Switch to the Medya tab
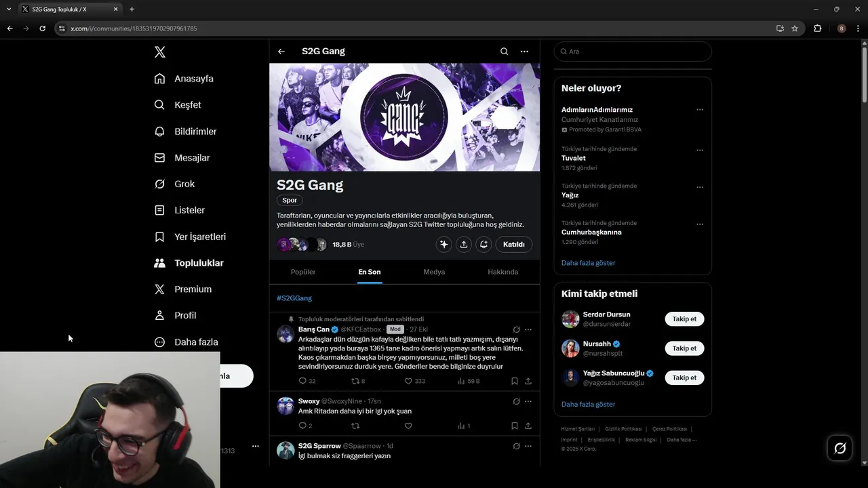This screenshot has width=868, height=488. pos(434,272)
